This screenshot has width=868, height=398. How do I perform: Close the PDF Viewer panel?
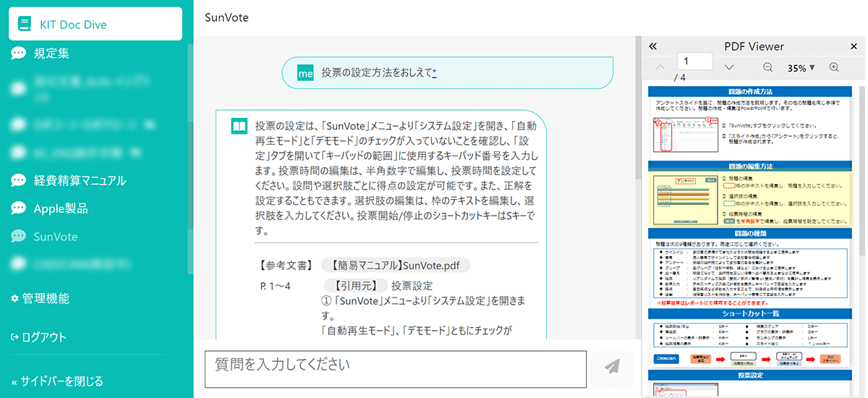pos(854,46)
